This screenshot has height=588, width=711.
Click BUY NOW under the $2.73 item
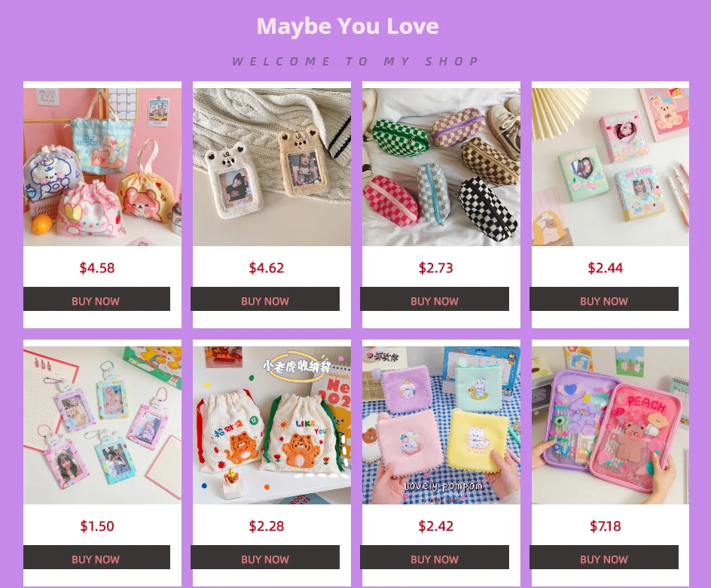(x=435, y=299)
